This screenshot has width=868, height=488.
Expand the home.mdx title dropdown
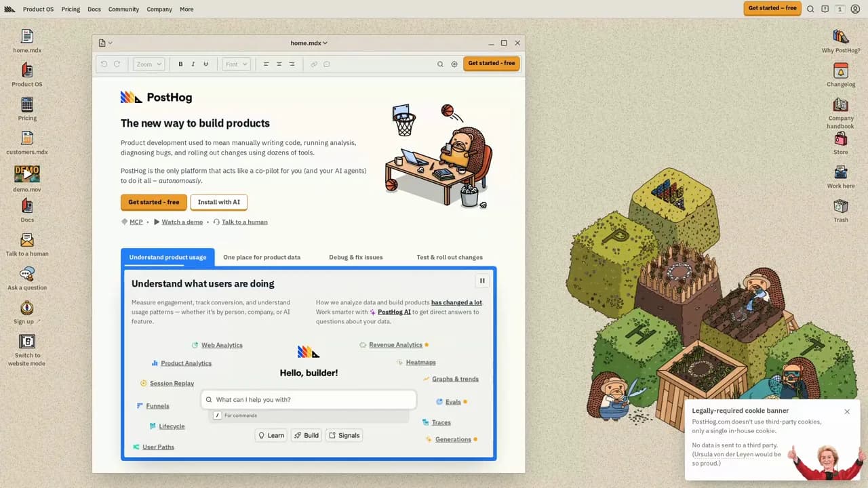[x=309, y=43]
